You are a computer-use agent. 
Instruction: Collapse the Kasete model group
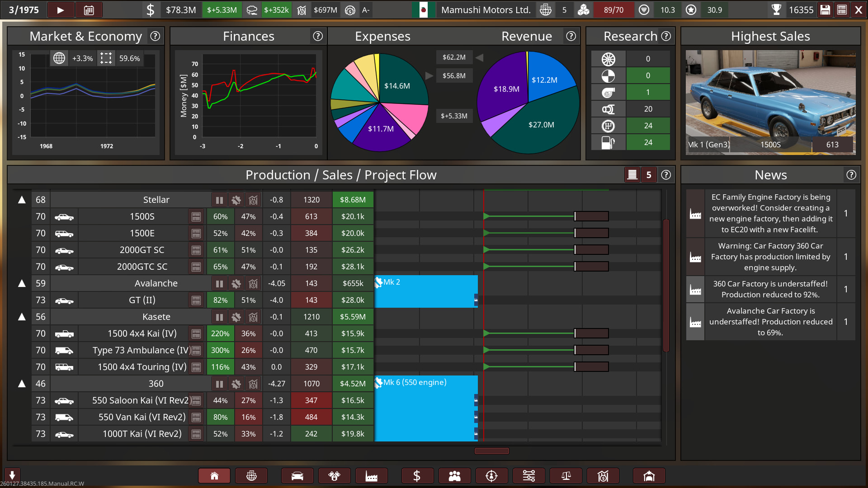tap(22, 317)
